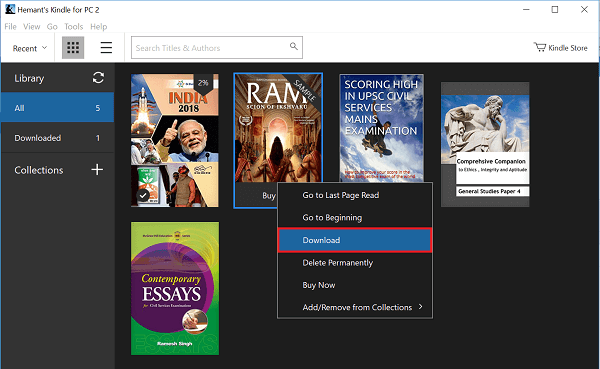Expand Add/Remove from Collections submenu arrow
Viewport: 600px width, 369px height.
421,307
